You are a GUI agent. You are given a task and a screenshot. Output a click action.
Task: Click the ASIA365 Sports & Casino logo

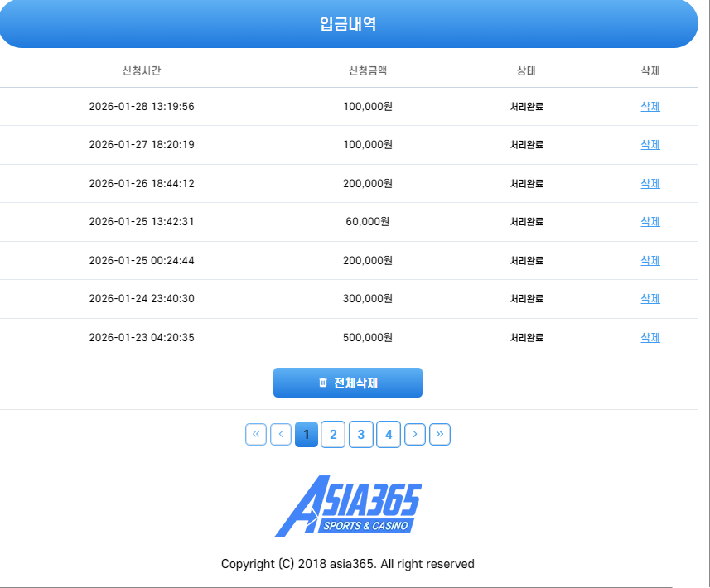click(x=348, y=506)
